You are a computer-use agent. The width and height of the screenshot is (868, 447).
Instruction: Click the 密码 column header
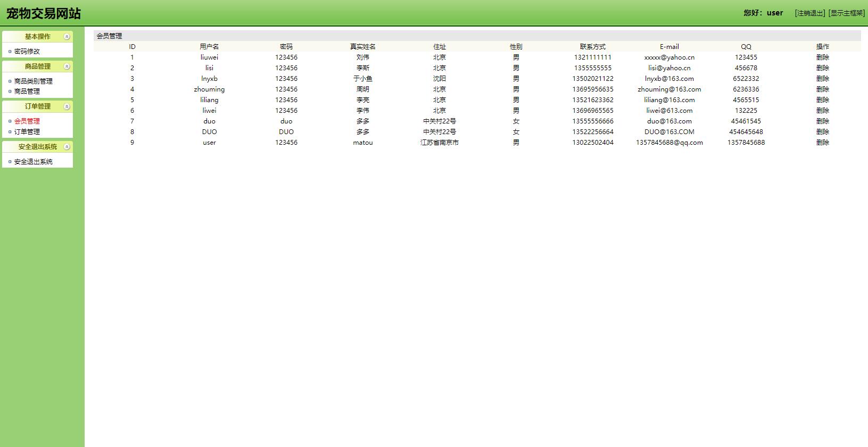tap(286, 47)
